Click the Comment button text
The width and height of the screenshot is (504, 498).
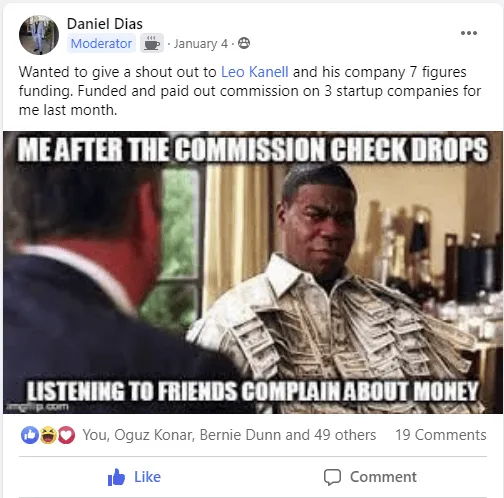tap(383, 477)
